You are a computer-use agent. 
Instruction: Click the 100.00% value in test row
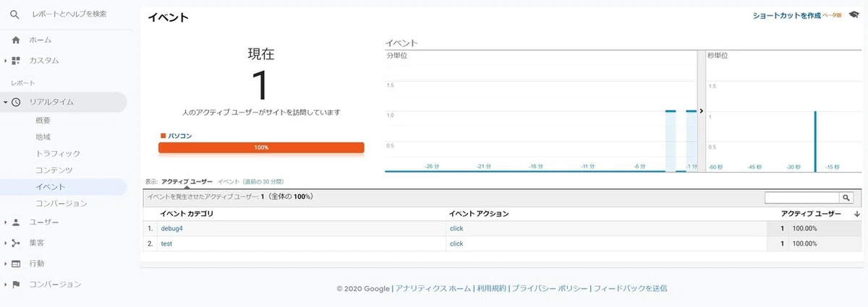[805, 243]
